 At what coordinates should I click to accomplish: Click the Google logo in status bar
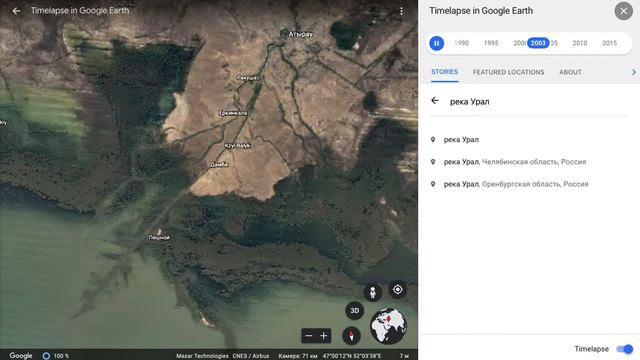tap(21, 356)
